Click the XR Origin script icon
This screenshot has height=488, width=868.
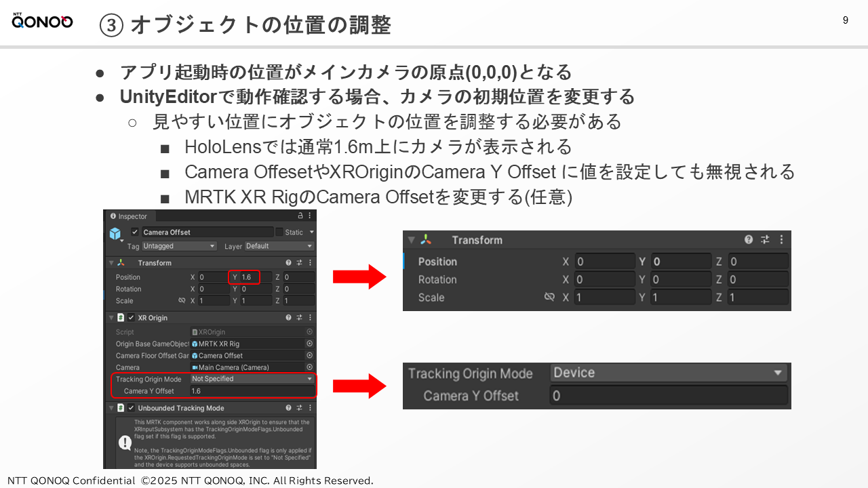click(x=121, y=317)
